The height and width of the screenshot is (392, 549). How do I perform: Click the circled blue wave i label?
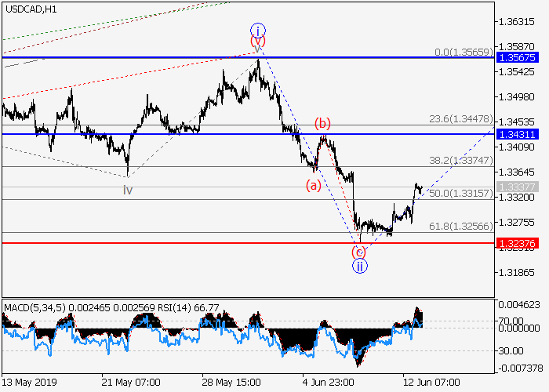pyautogui.click(x=256, y=29)
